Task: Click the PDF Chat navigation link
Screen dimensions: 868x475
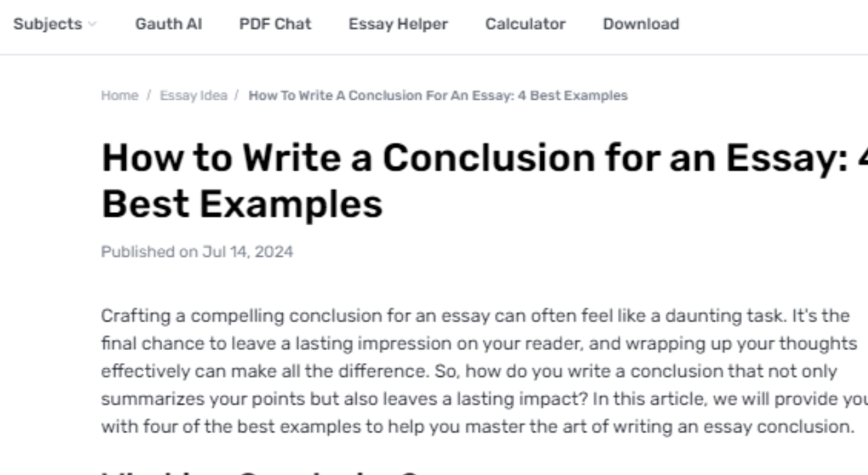Action: coord(275,24)
